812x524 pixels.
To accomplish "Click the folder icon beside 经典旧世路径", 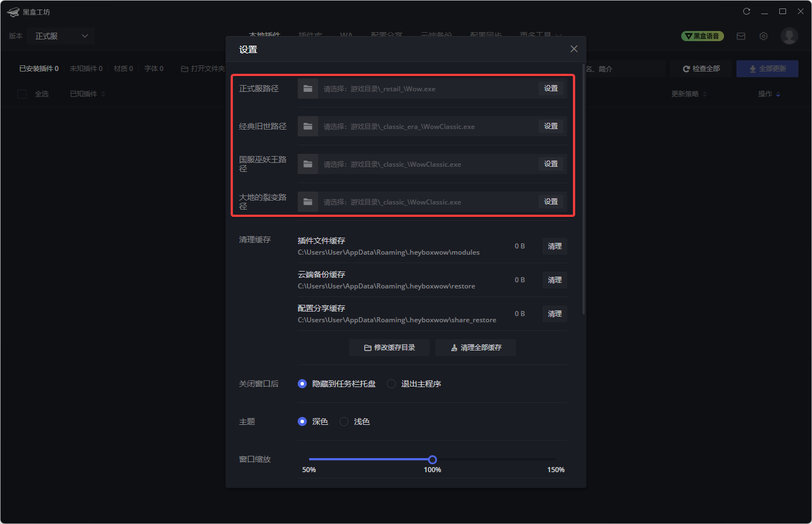I will [307, 126].
